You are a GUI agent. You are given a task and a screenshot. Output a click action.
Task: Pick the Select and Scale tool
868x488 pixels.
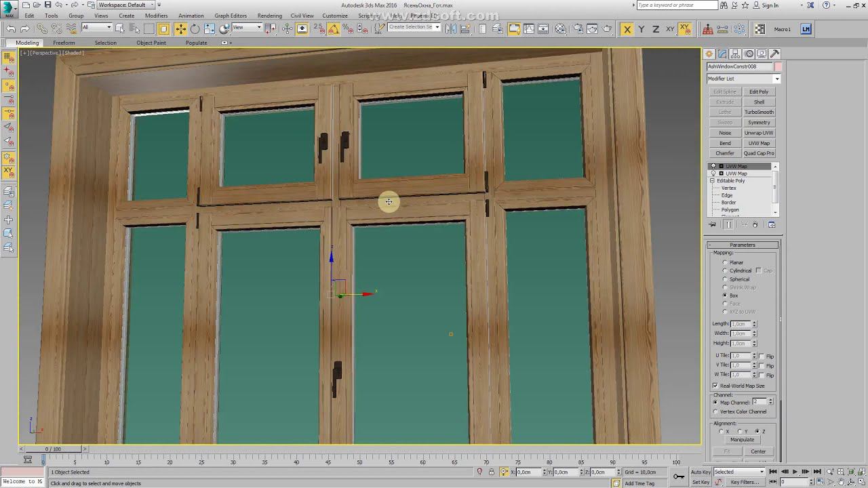coord(209,29)
